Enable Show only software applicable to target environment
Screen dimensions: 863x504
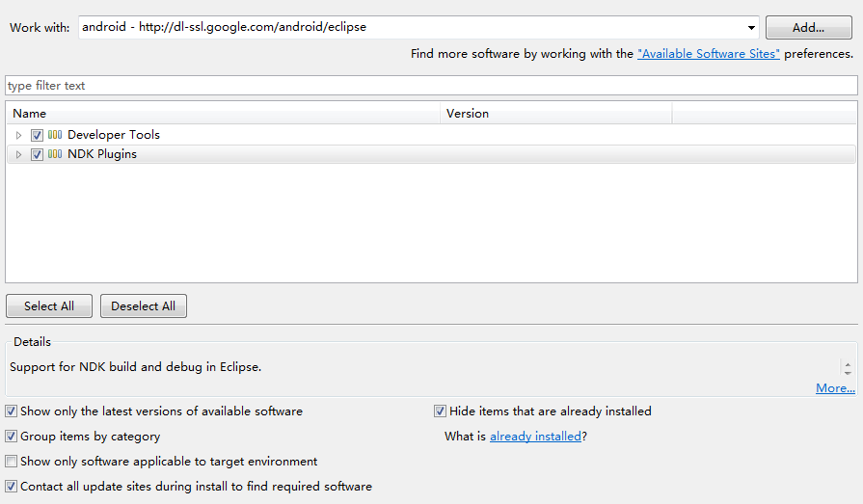pos(11,461)
